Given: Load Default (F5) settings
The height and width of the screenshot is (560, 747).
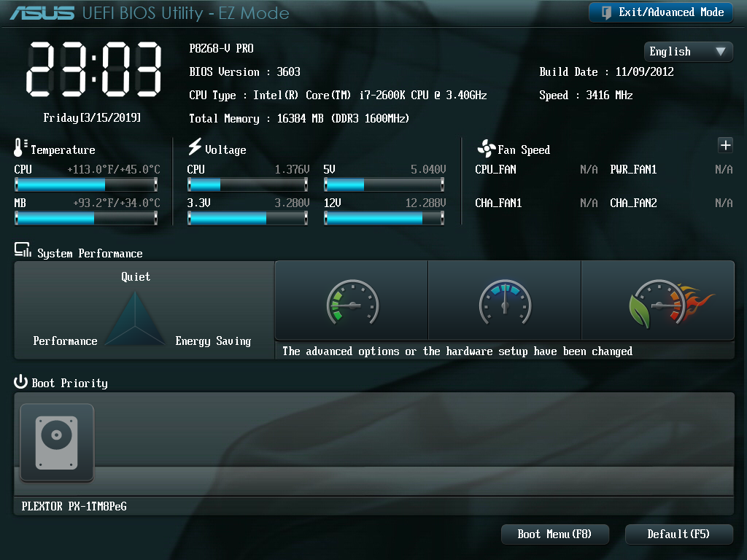Looking at the screenshot, I should (x=679, y=534).
